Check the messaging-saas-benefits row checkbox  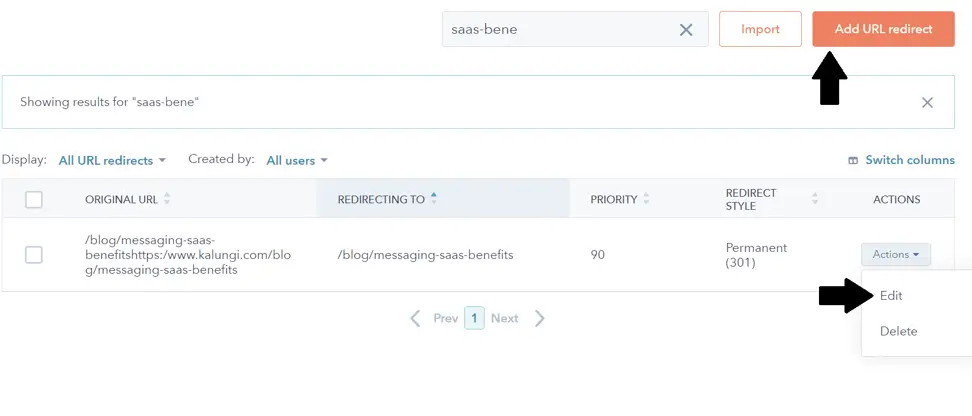34,255
